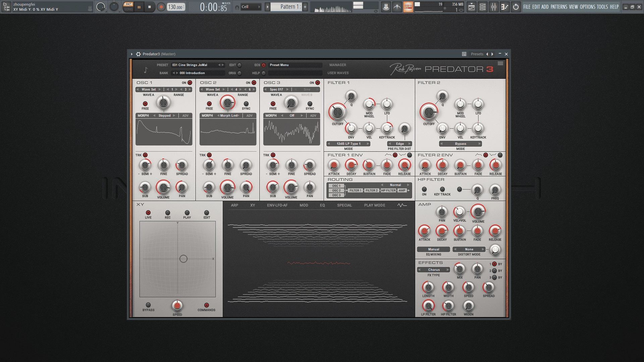
Task: Toggle OSC 3 ON switch
Action: click(x=318, y=82)
